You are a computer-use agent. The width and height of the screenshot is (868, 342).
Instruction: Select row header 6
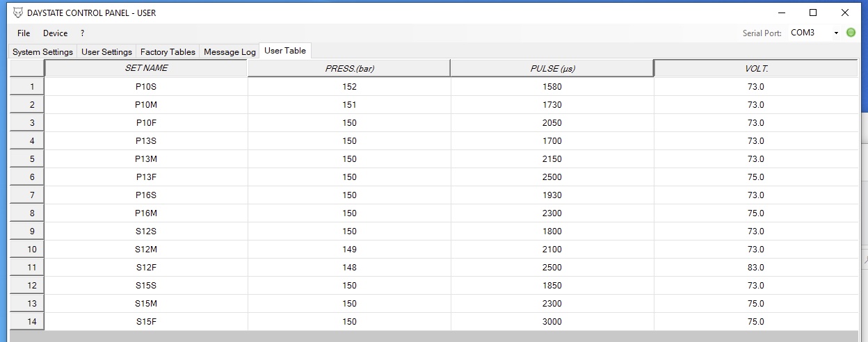click(27, 177)
